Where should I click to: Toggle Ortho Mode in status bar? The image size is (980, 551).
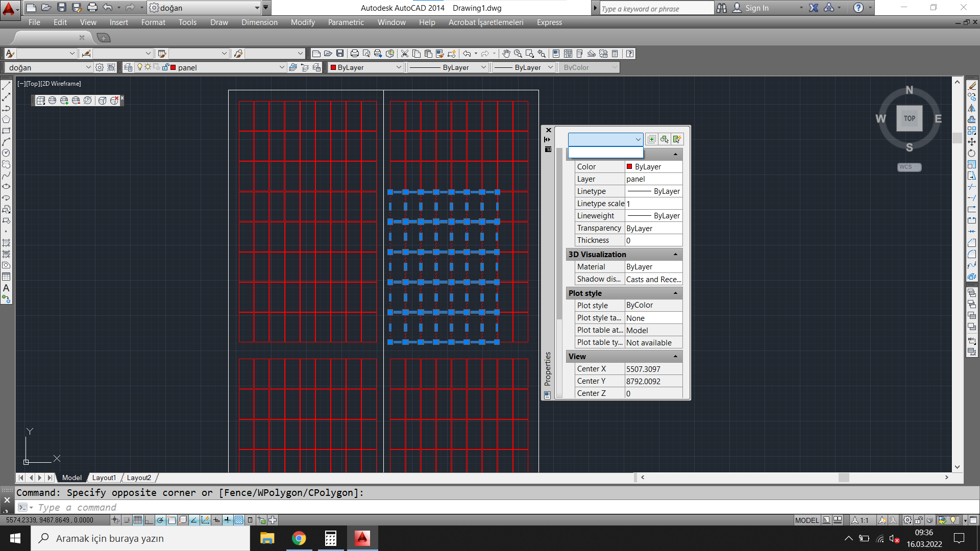(x=149, y=520)
